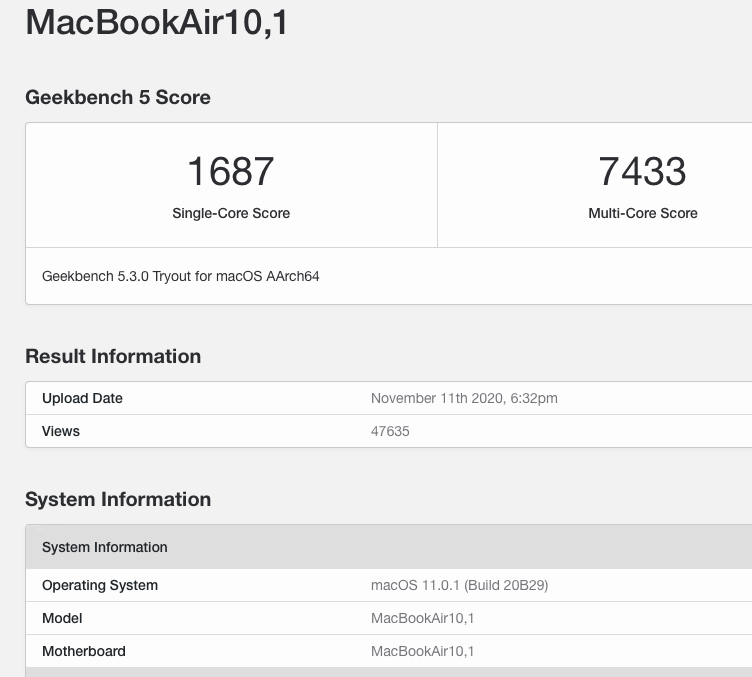Select the views count 47635

390,431
